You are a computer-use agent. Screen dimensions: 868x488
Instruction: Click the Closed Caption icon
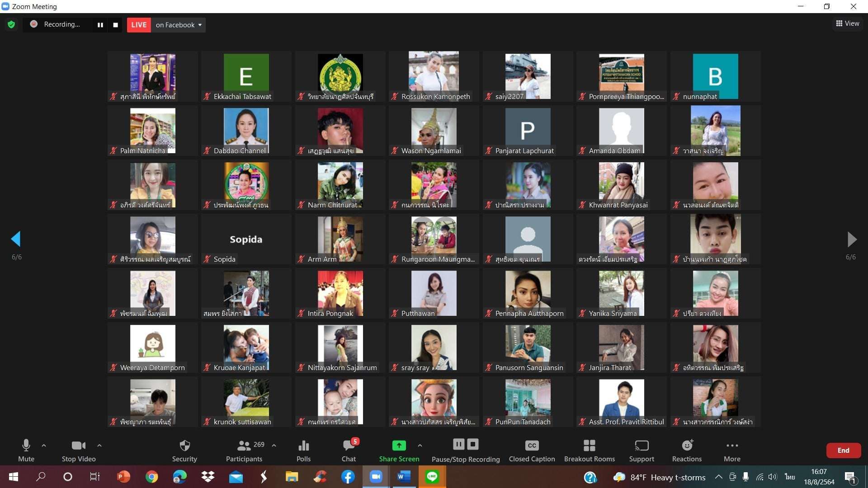click(532, 446)
